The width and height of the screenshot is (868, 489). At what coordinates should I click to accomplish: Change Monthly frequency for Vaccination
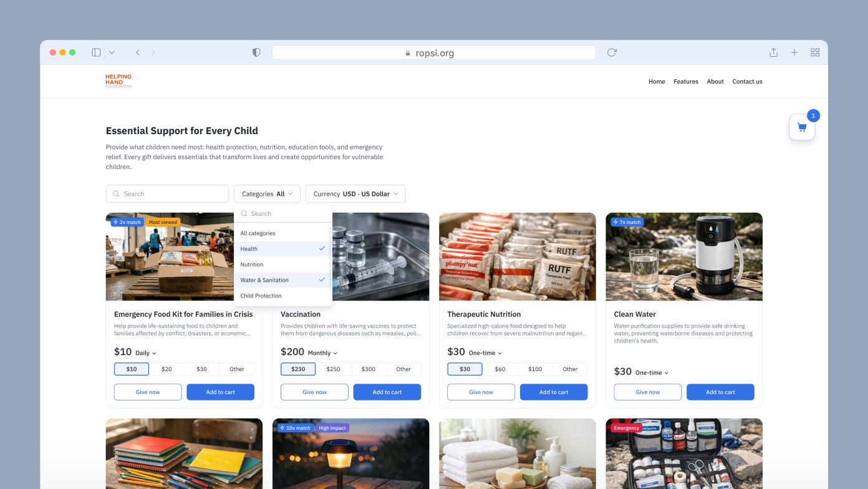[322, 353]
